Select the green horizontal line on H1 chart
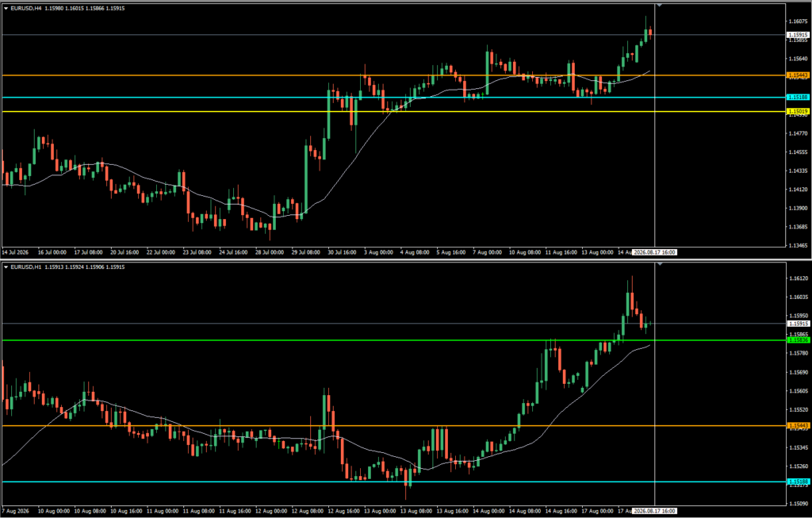Image resolution: width=812 pixels, height=518 pixels. 393,340
